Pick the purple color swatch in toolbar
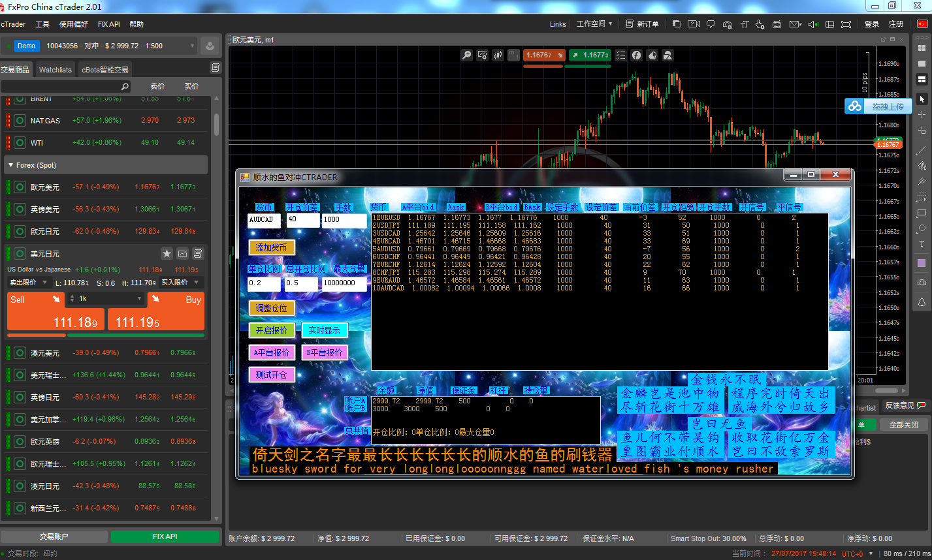 922,263
